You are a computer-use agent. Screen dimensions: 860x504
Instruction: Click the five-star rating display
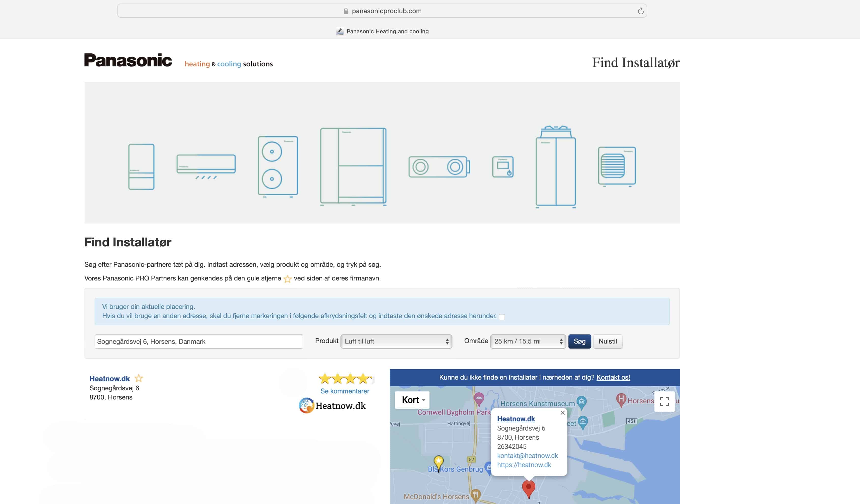coord(345,379)
